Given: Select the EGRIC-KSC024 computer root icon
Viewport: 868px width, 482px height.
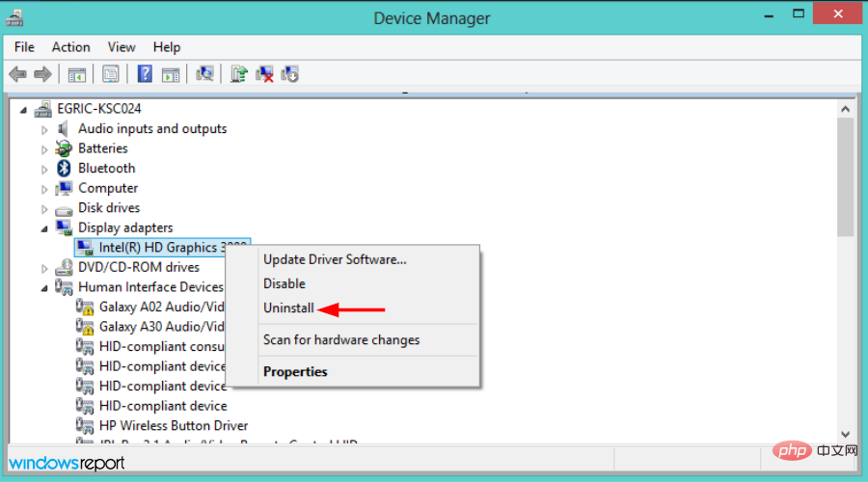Looking at the screenshot, I should [x=43, y=109].
